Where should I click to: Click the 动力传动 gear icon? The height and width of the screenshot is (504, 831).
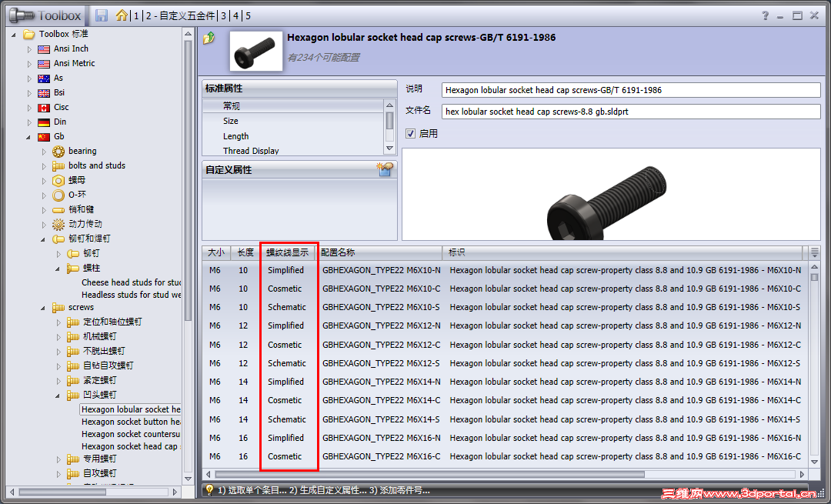pos(58,224)
